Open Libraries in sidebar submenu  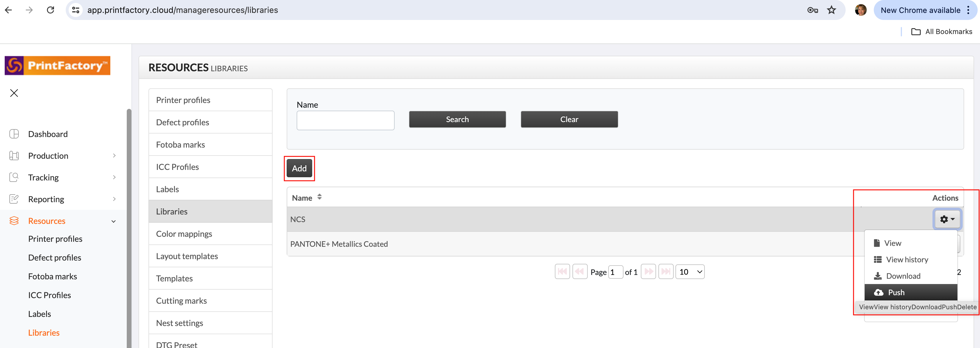click(x=44, y=333)
